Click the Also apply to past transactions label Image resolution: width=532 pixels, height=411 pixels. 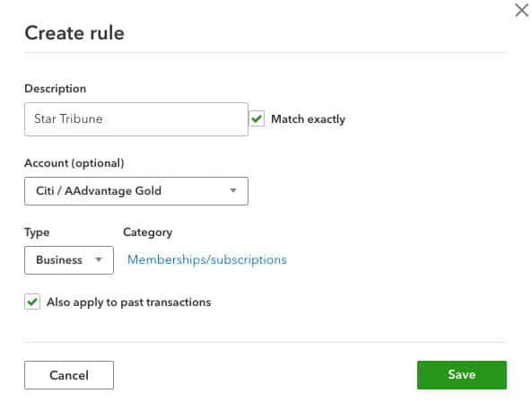128,302
